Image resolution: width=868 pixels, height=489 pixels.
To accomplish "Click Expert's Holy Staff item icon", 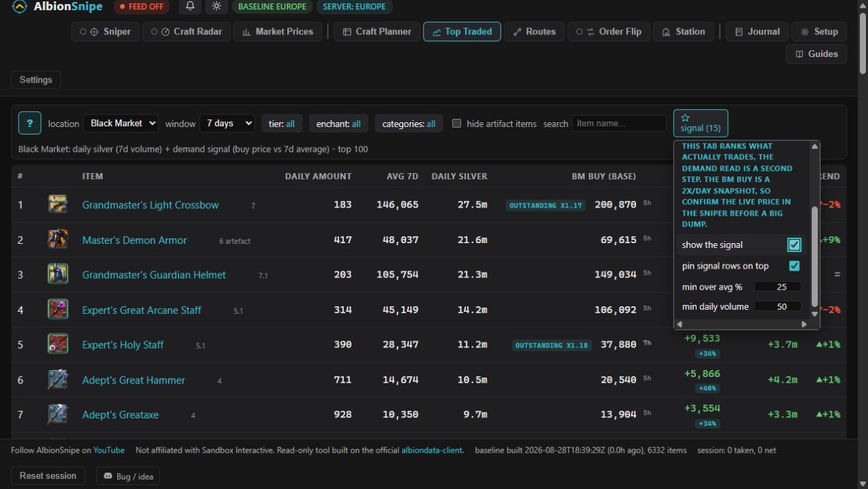I will click(x=58, y=344).
